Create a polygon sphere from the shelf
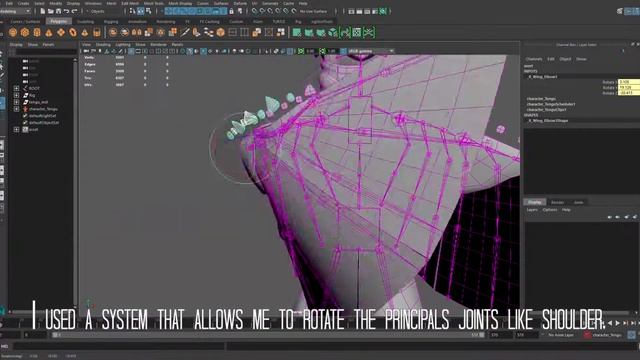Screen dimensions: 640x360 point(13,32)
